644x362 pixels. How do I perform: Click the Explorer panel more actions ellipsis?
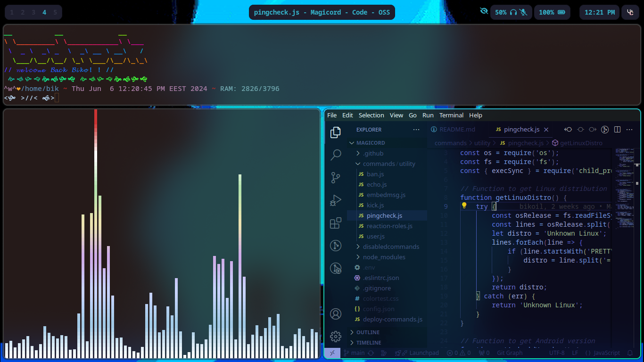coord(416,130)
